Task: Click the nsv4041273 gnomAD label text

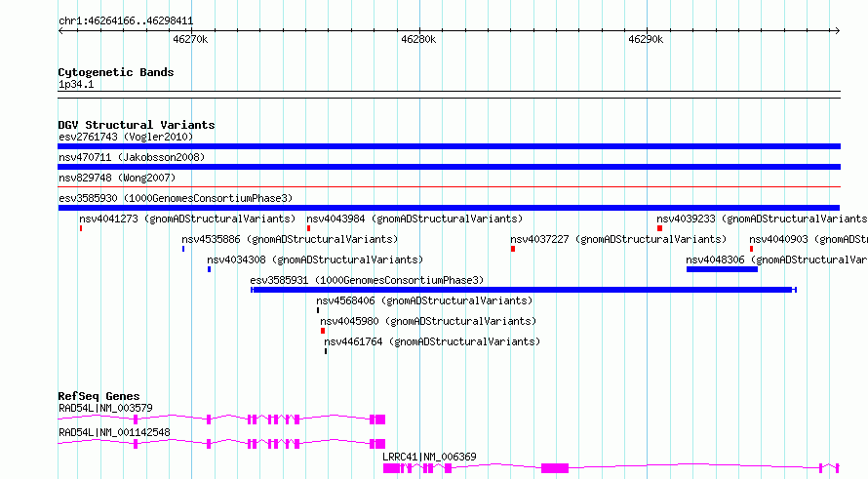Action: point(187,219)
